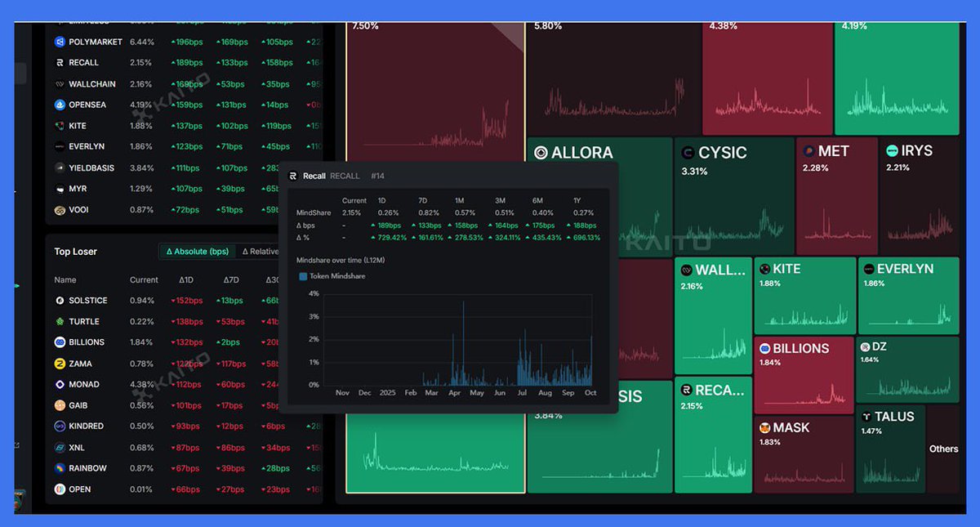Click the Monad token icon
Viewport: 980px width, 527px height.
(60, 384)
